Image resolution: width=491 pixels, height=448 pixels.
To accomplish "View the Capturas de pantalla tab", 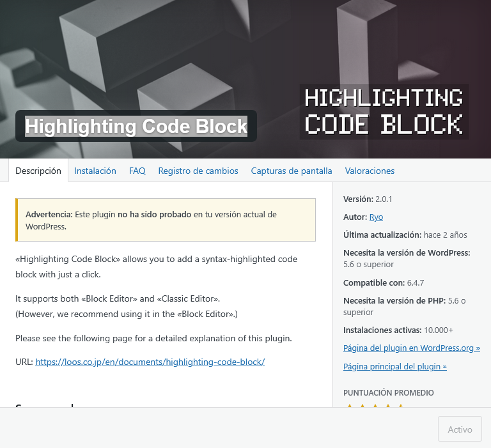I will coord(292,171).
